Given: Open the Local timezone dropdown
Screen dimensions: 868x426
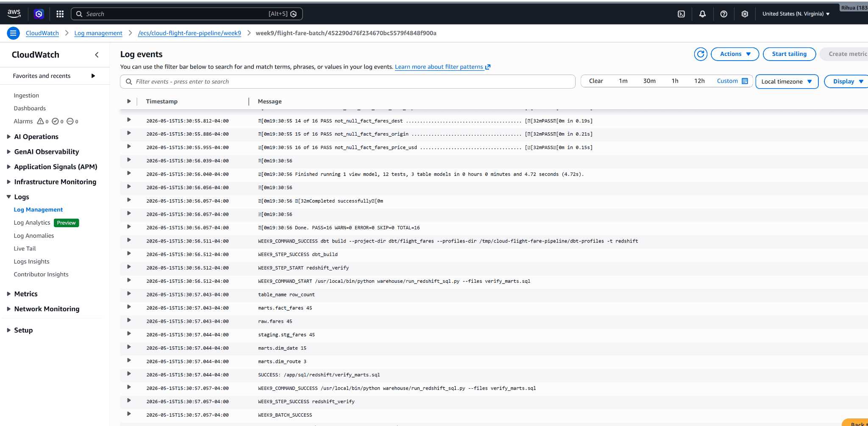Looking at the screenshot, I should [x=787, y=81].
